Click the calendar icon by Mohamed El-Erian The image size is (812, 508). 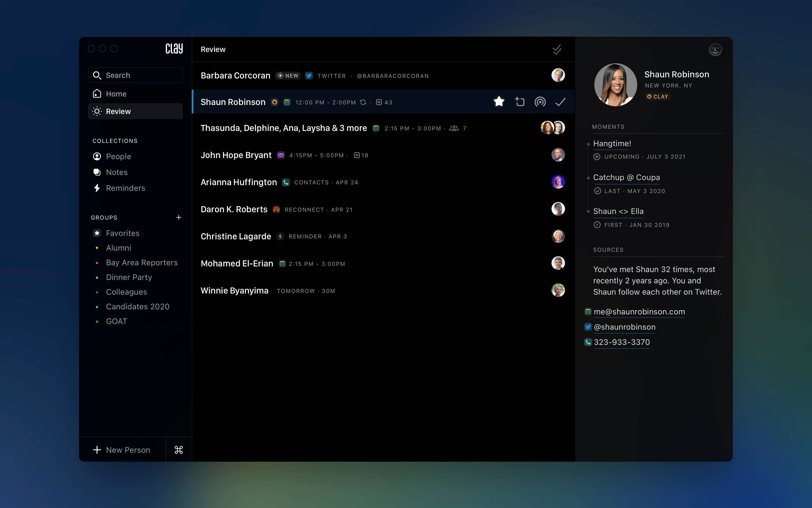click(283, 264)
